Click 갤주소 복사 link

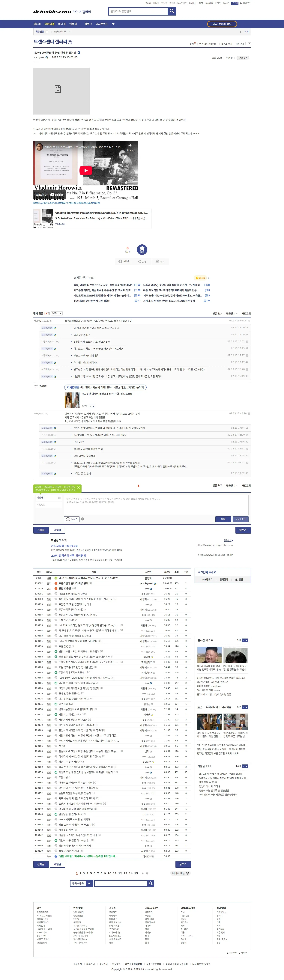pos(226,44)
